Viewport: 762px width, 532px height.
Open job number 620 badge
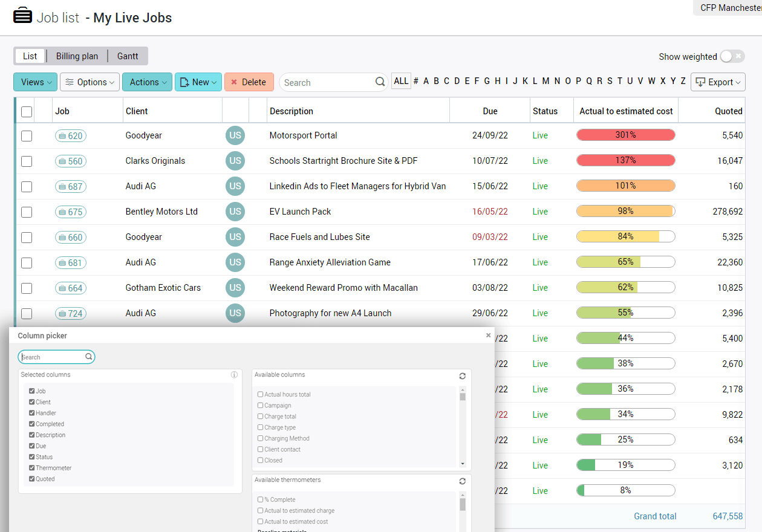pos(71,136)
